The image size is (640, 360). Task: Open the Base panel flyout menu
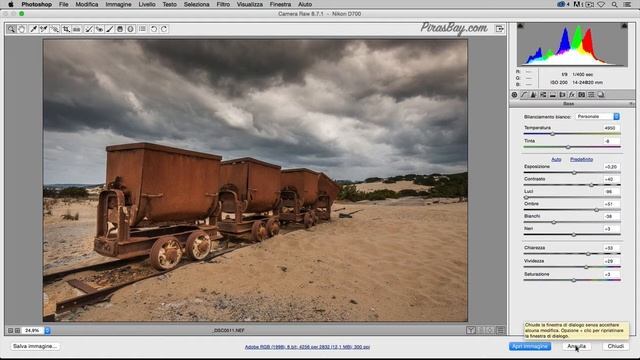pos(632,104)
